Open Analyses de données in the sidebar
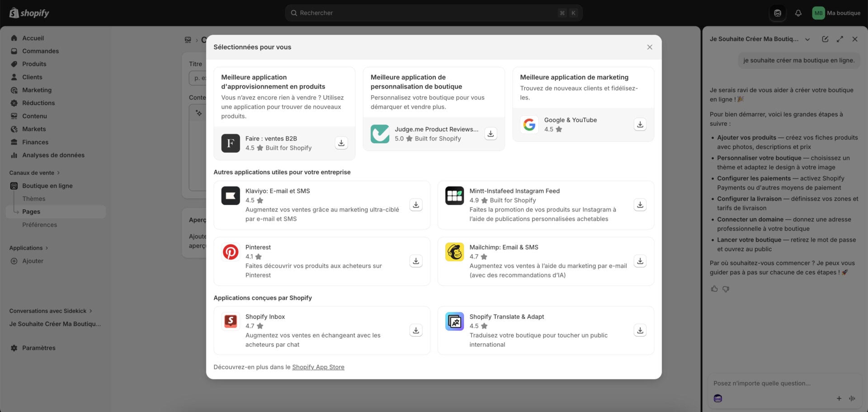Viewport: 868px width, 412px height. 53,155
